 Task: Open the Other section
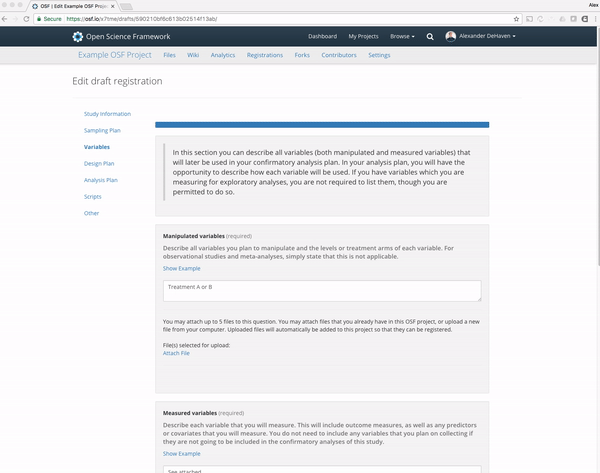tap(91, 213)
